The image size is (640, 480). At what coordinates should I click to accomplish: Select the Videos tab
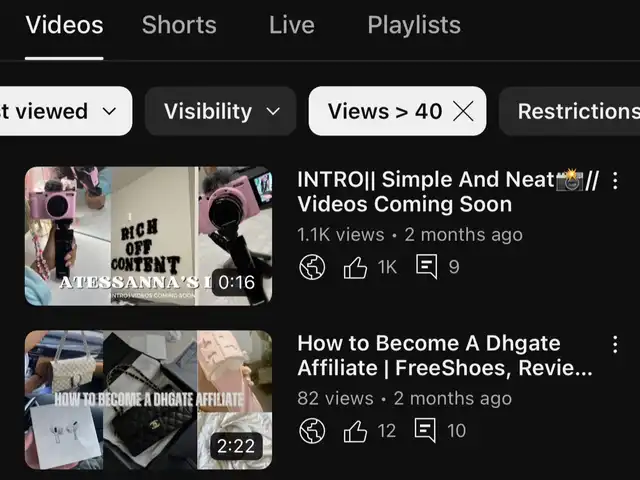(64, 25)
